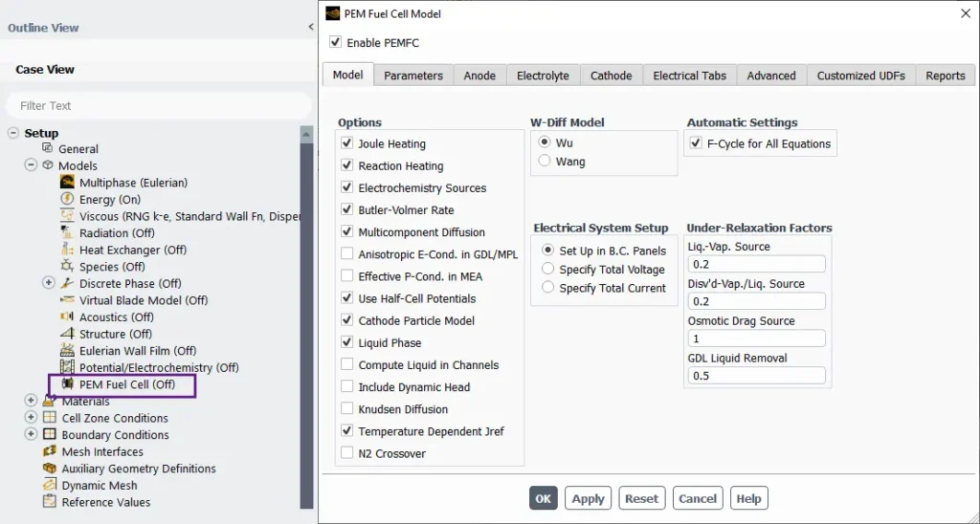Image resolution: width=980 pixels, height=524 pixels.
Task: Click the Eulerian Wall Film icon
Action: 67,350
